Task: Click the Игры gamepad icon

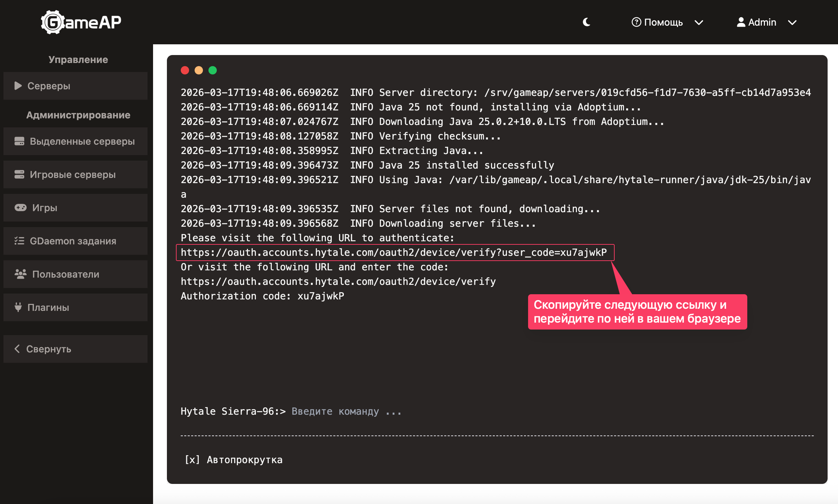Action: [20, 208]
